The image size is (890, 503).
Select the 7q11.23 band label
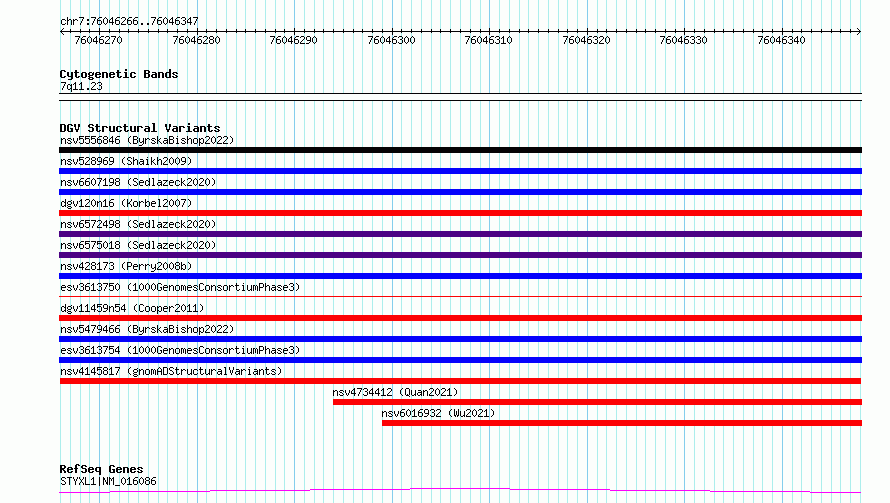point(81,86)
